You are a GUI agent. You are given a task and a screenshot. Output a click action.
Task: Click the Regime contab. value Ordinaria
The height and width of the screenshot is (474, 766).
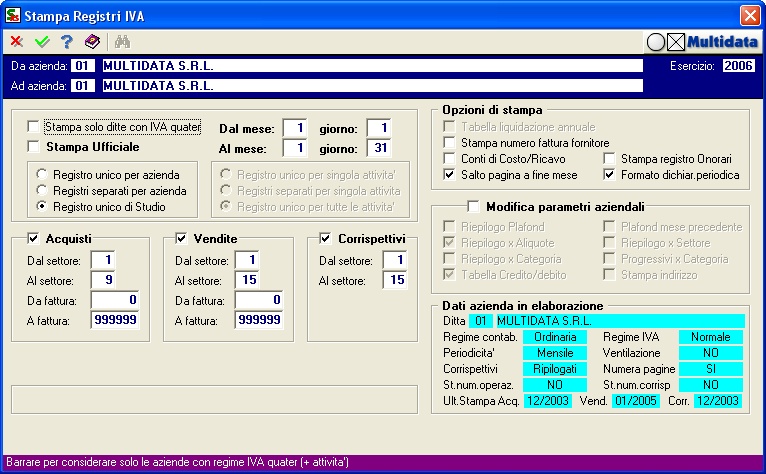pos(554,337)
